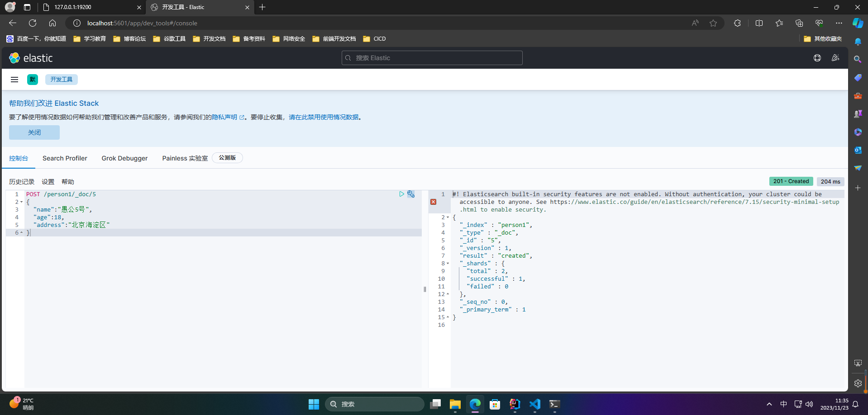The width and height of the screenshot is (868, 415).
Task: Open the Windows Start menu
Action: tap(314, 404)
